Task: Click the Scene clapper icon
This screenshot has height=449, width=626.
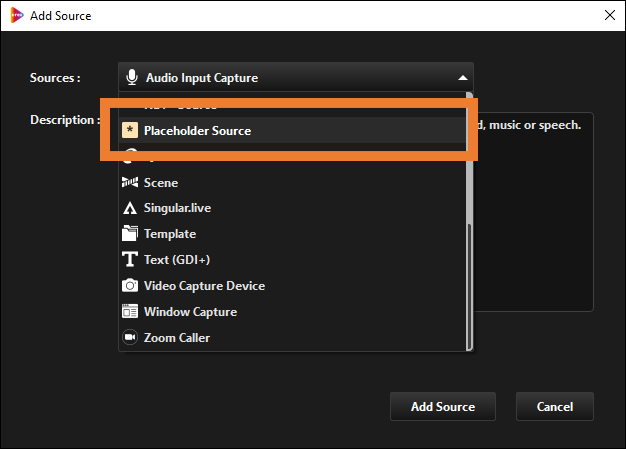Action: [130, 182]
